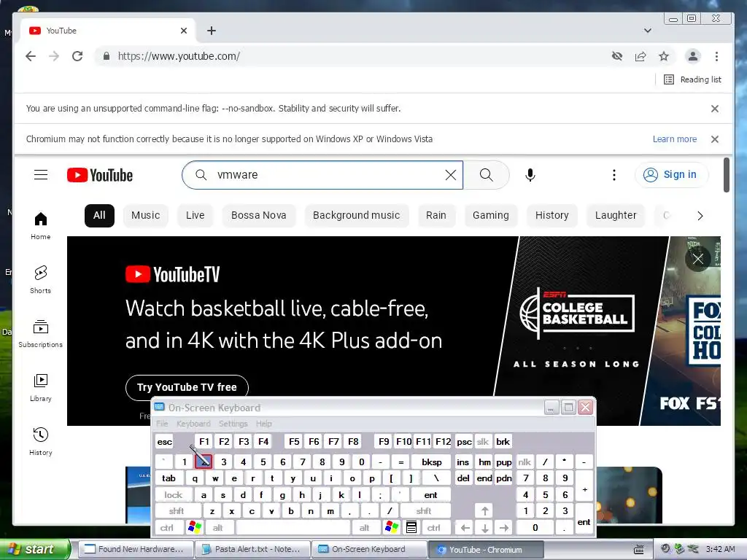This screenshot has height=560, width=747.
Task: Click the esc key on the on-screen keyboard
Action: 164,442
